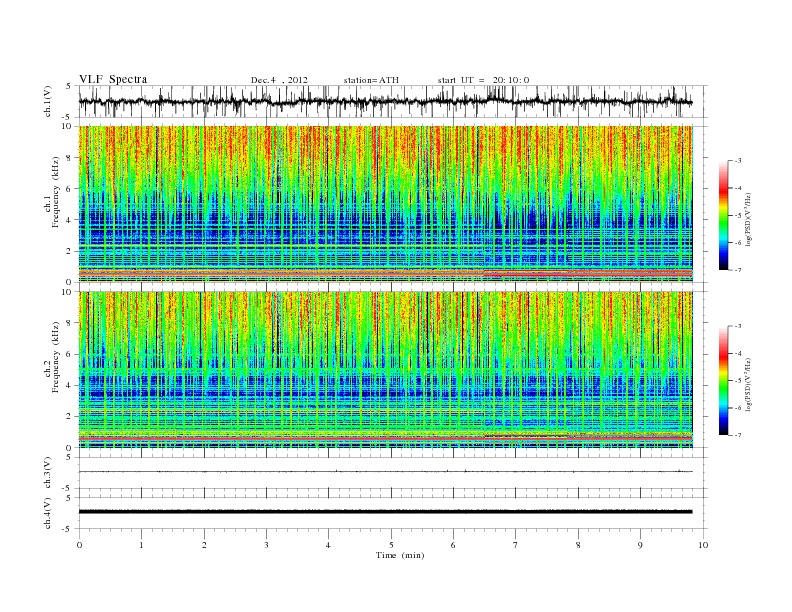Image resolution: width=792 pixels, height=612 pixels.
Task: Click the "-5" tick on ch.4(V) axis
Action: coord(68,529)
